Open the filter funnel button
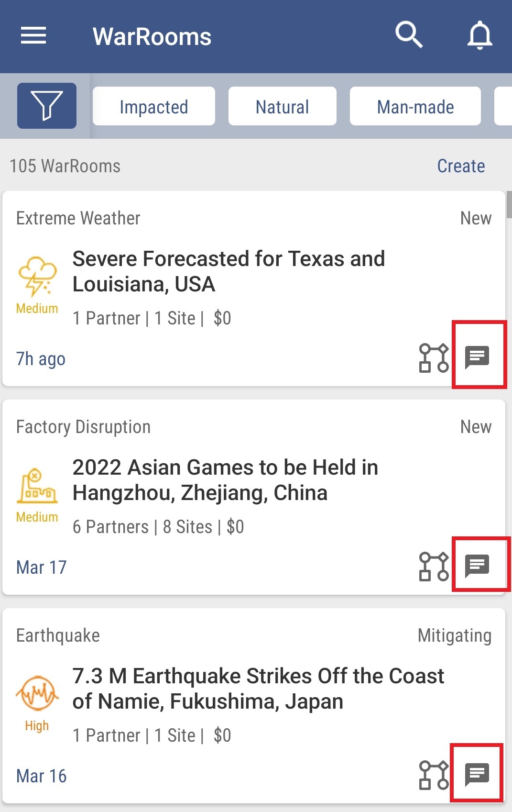The width and height of the screenshot is (512, 812). (x=47, y=106)
